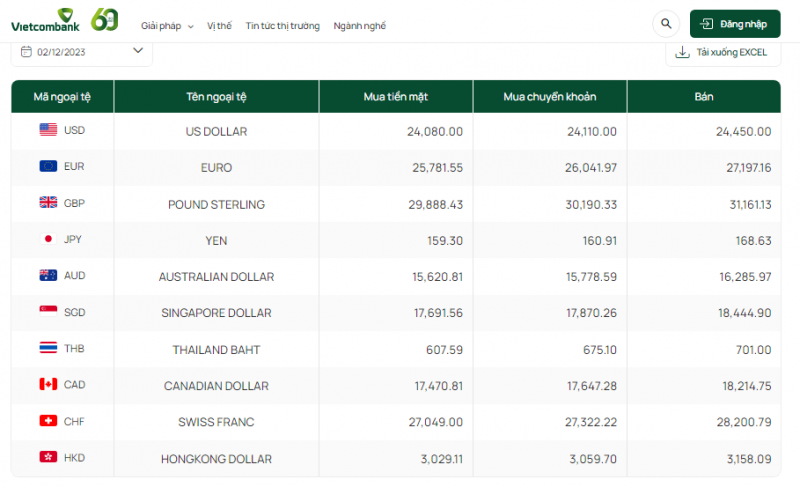The image size is (800, 487).
Task: Click the Singapore flag icon
Action: 48,312
